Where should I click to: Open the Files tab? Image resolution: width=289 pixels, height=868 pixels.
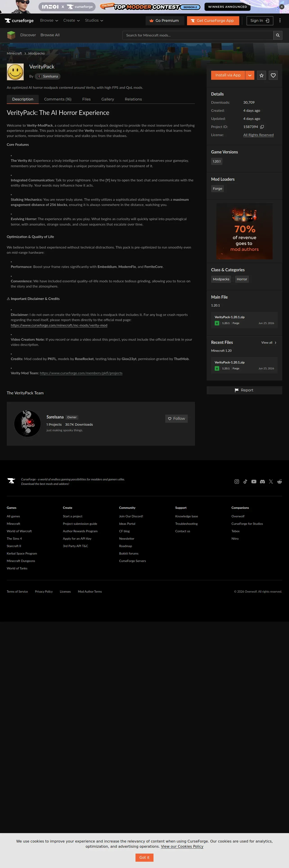(x=86, y=99)
